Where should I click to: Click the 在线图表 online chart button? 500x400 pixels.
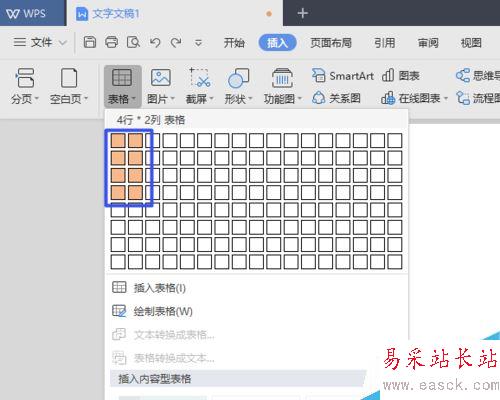(x=410, y=98)
